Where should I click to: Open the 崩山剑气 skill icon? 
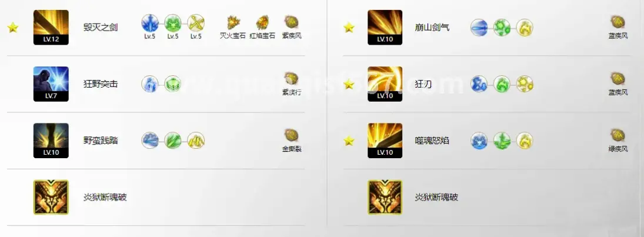tap(385, 28)
